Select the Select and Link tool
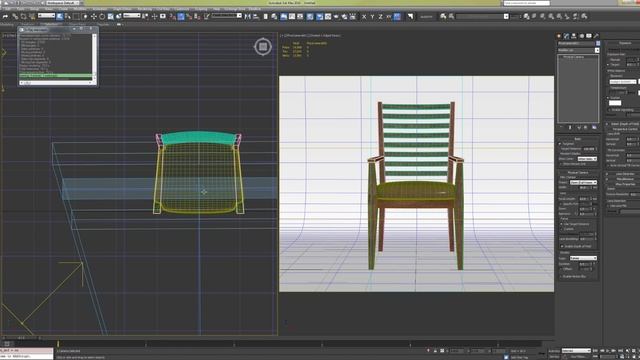Screen dimensions: 640x360 pyautogui.click(x=15, y=16)
